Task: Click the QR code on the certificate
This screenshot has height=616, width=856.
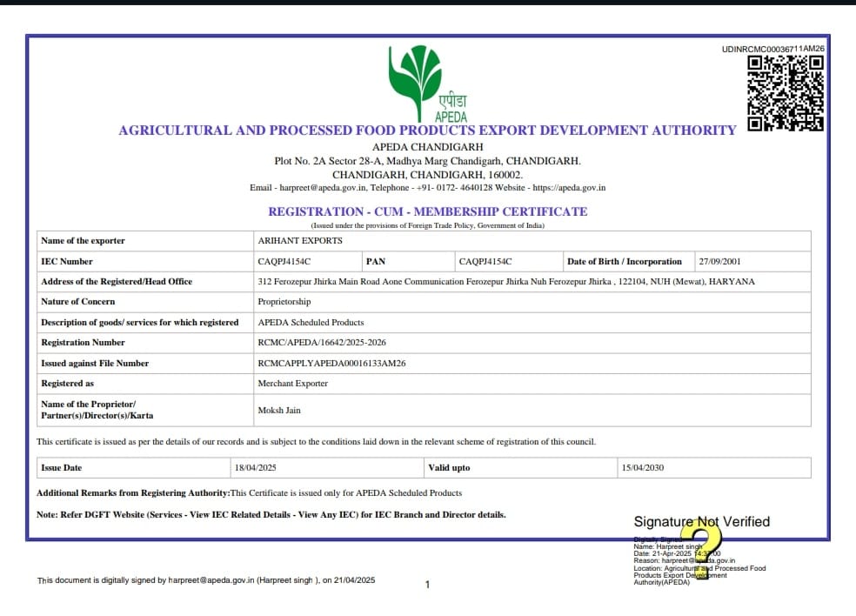Action: (x=786, y=93)
